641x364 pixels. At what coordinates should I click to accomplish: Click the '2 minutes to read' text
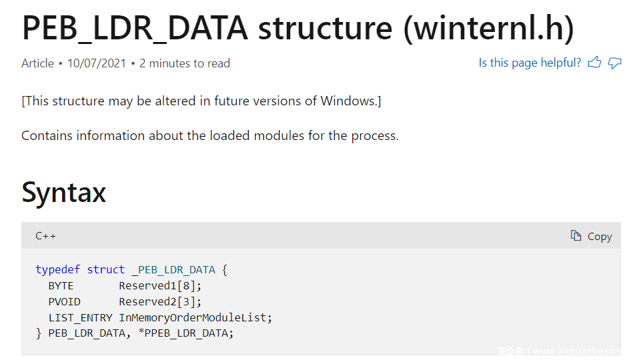tap(185, 63)
